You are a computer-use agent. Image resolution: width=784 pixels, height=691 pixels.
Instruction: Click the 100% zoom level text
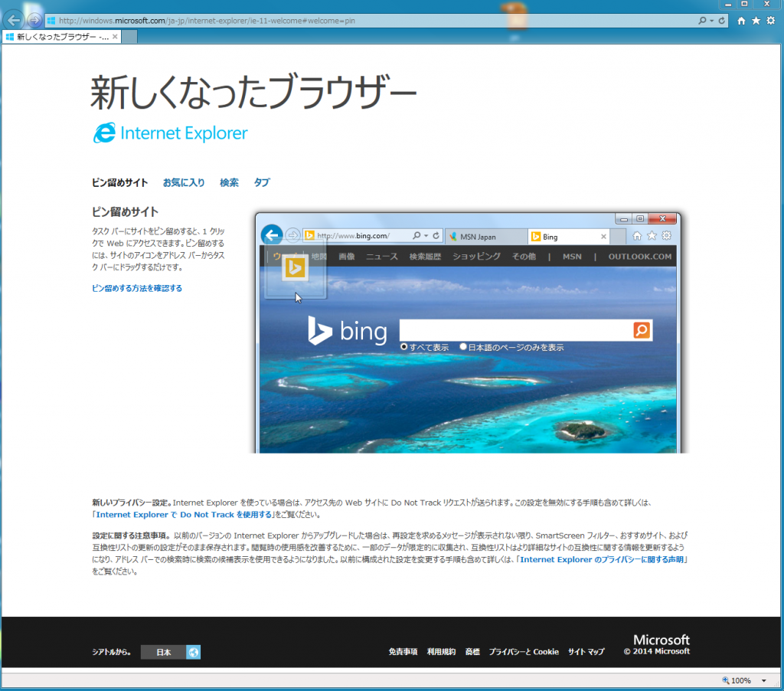point(741,680)
